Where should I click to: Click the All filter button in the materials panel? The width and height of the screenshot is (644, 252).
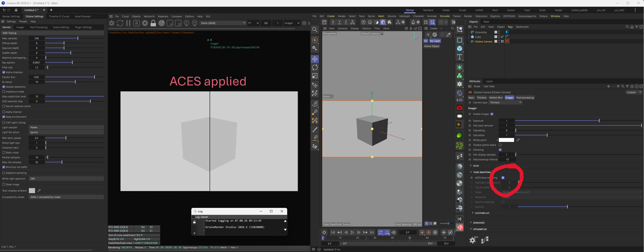click(425, 41)
